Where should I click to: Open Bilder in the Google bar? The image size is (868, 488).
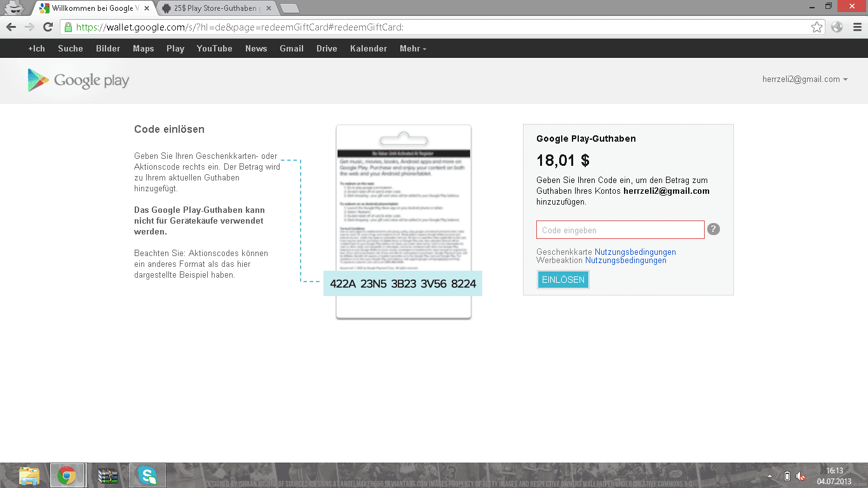point(108,48)
